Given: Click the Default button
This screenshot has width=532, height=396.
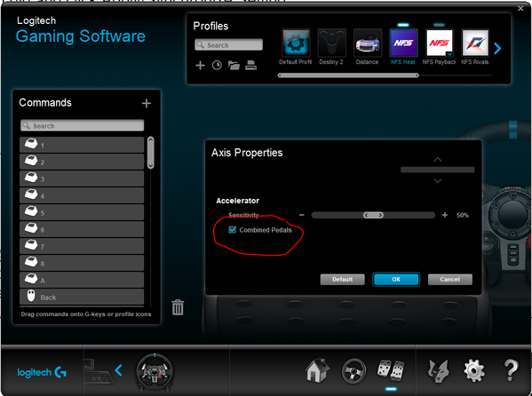Looking at the screenshot, I should (342, 280).
